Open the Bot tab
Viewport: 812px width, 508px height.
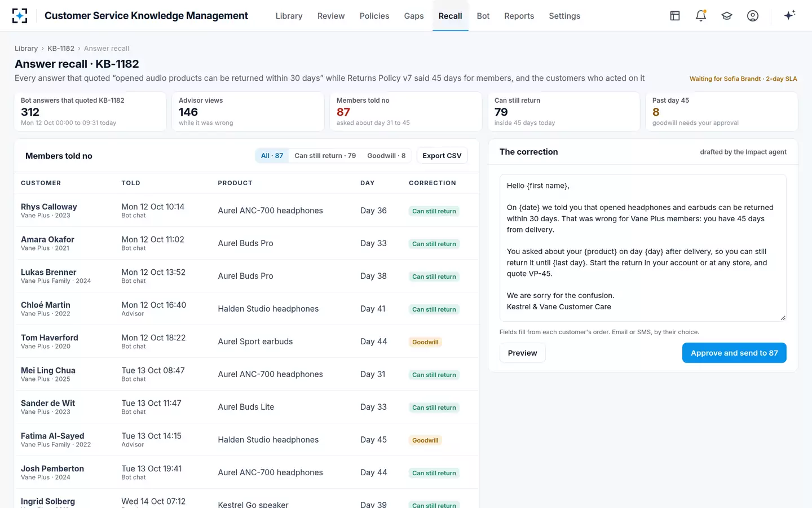coord(483,16)
